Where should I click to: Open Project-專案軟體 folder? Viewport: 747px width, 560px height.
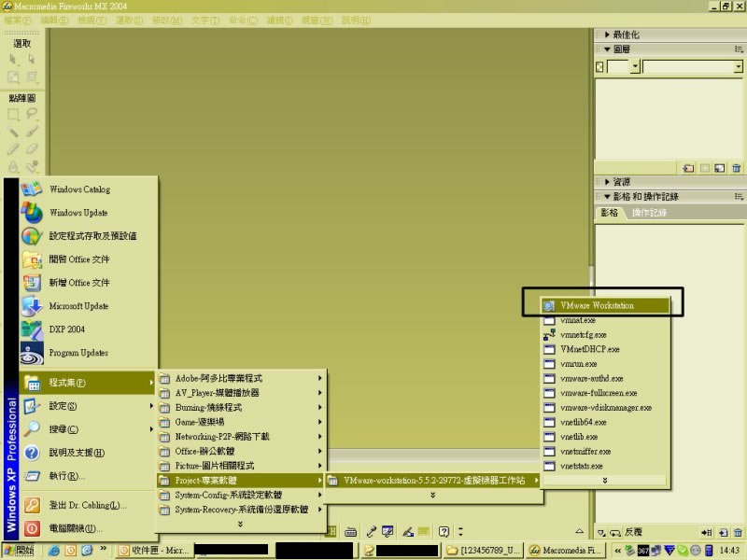pos(241,481)
